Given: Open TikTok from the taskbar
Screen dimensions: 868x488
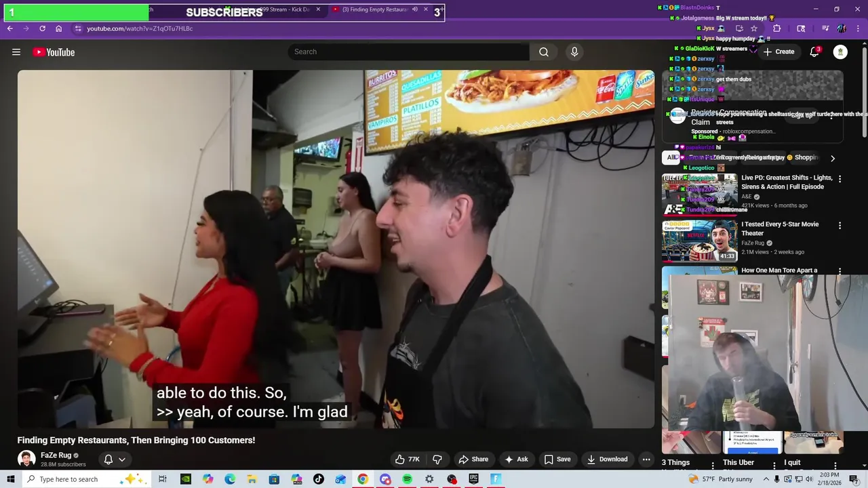Looking at the screenshot, I should tap(319, 479).
